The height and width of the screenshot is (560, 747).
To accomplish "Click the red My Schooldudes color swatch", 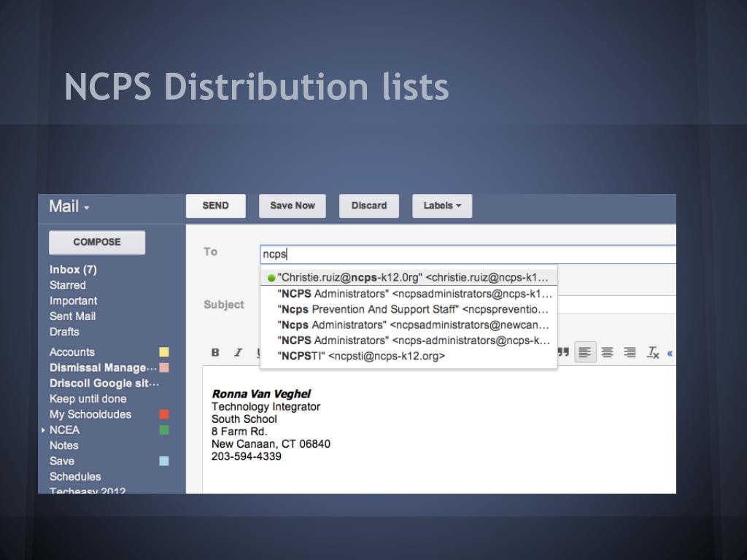I will coord(164,414).
